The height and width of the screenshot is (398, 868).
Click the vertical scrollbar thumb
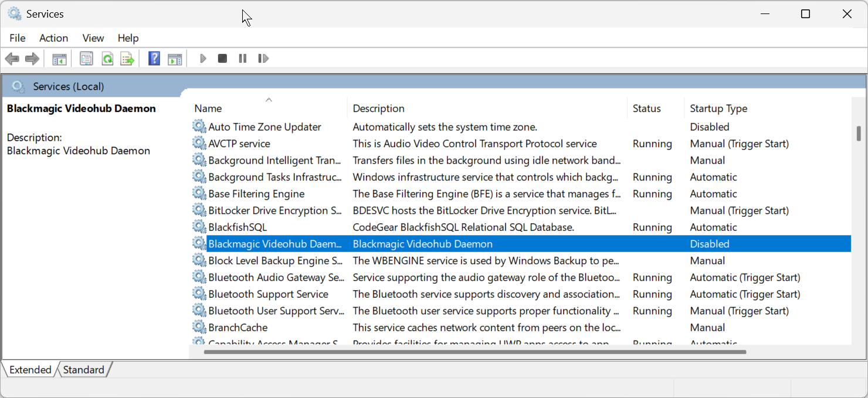pyautogui.click(x=859, y=134)
